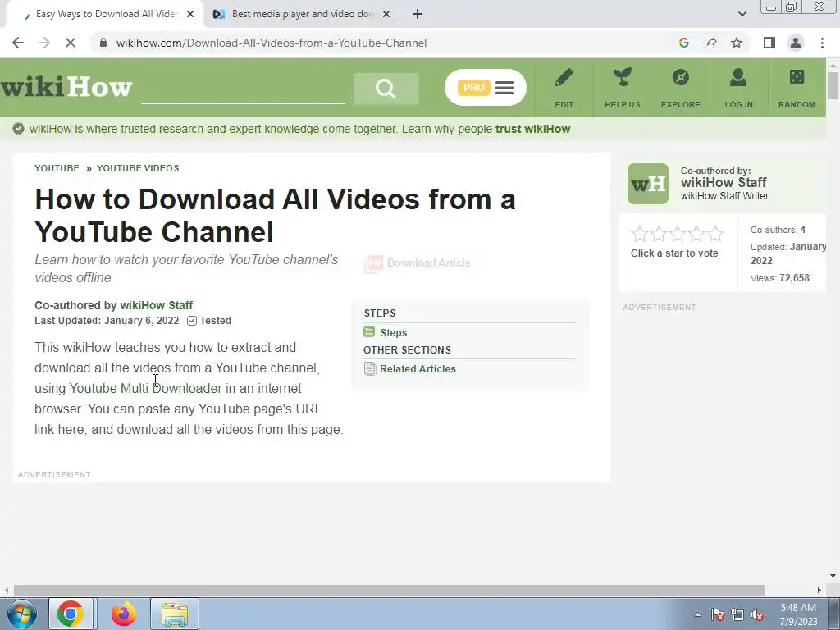
Task: Click the padlock site info icon
Action: [103, 43]
